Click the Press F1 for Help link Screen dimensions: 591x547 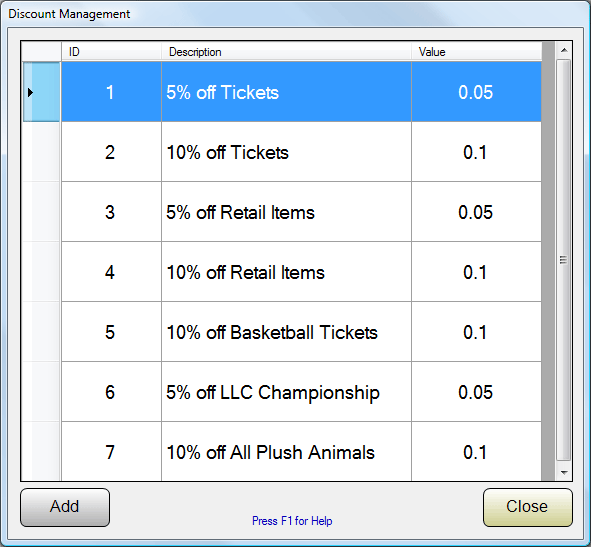[x=292, y=521]
